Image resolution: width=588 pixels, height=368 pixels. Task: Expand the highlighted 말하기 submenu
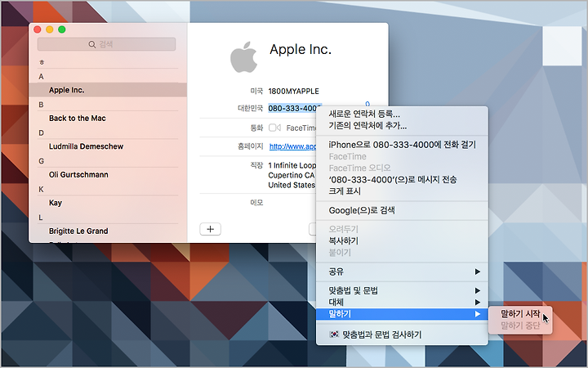tap(402, 314)
